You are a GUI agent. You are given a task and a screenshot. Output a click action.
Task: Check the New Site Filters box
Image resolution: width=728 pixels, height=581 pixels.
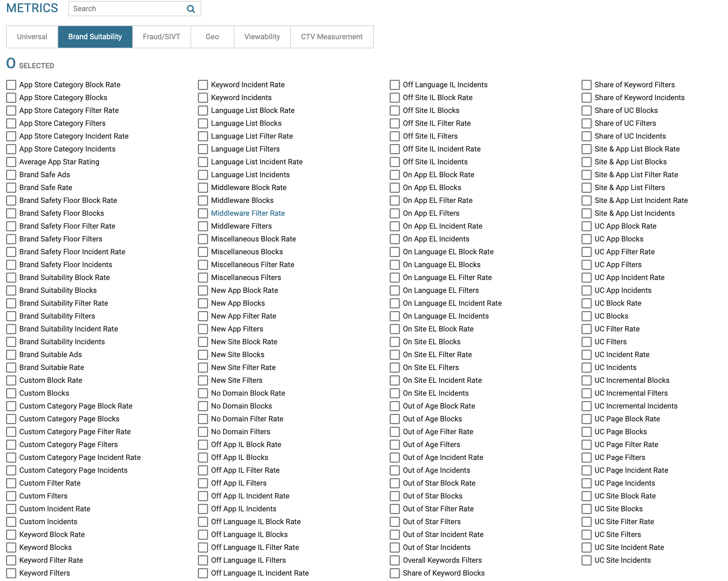point(203,380)
